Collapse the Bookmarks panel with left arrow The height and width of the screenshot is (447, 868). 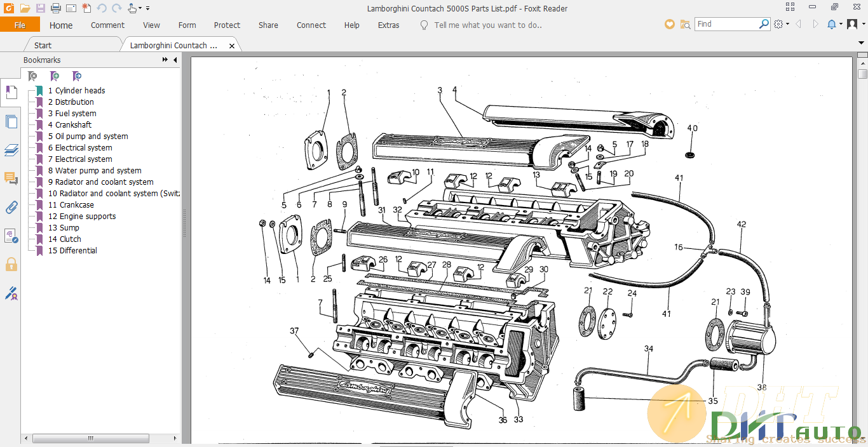coord(175,60)
